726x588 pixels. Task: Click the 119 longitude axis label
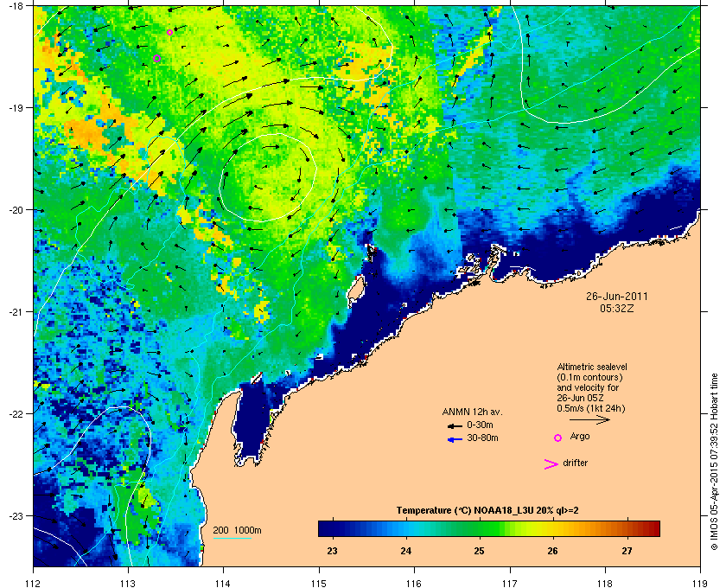(700, 583)
